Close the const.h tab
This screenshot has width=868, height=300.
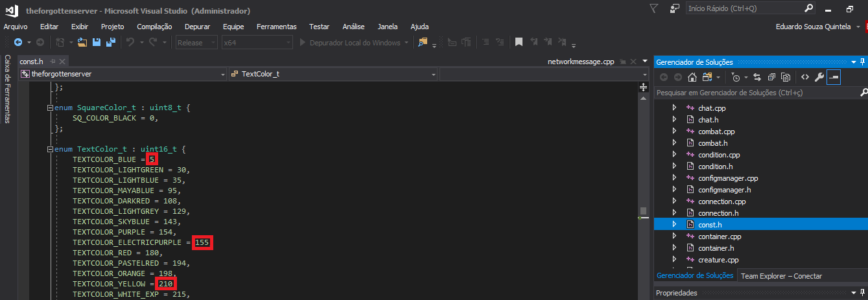point(63,62)
